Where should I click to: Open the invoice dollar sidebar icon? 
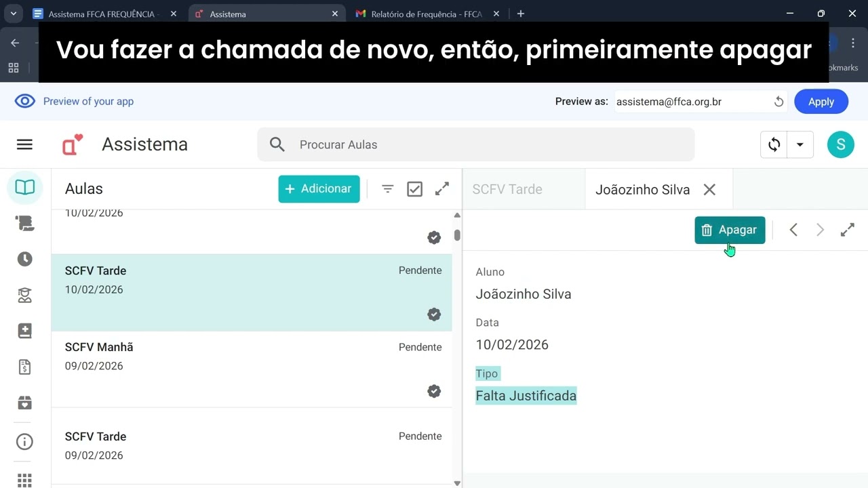[25, 367]
